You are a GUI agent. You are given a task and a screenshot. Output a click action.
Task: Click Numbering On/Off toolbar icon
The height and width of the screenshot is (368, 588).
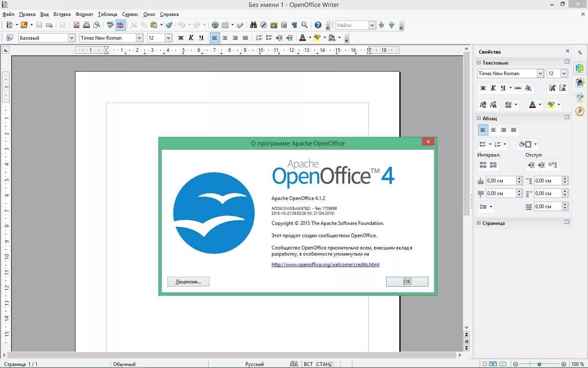pos(259,38)
